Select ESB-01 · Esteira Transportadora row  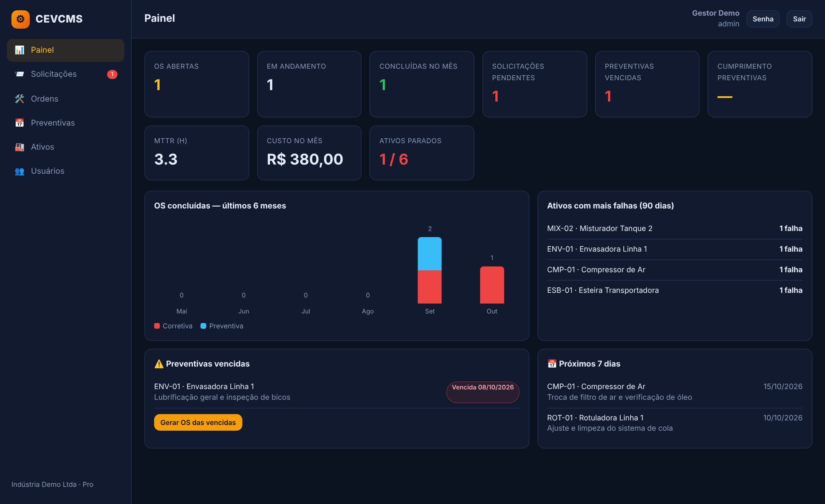675,291
